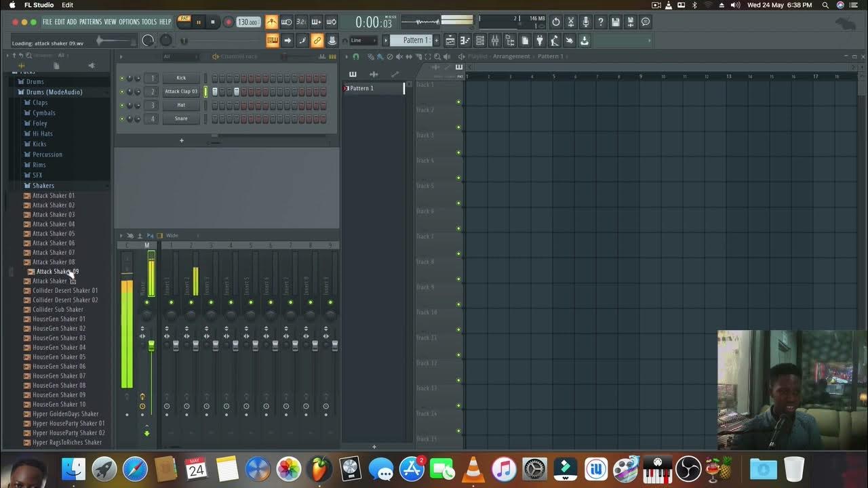868x488 pixels.
Task: Open the PATTERNS menu
Action: point(90,22)
